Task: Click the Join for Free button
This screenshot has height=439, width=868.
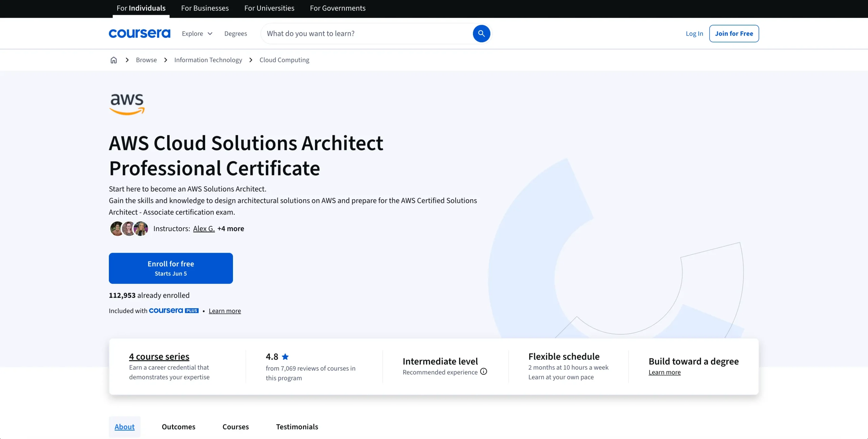Action: (734, 34)
